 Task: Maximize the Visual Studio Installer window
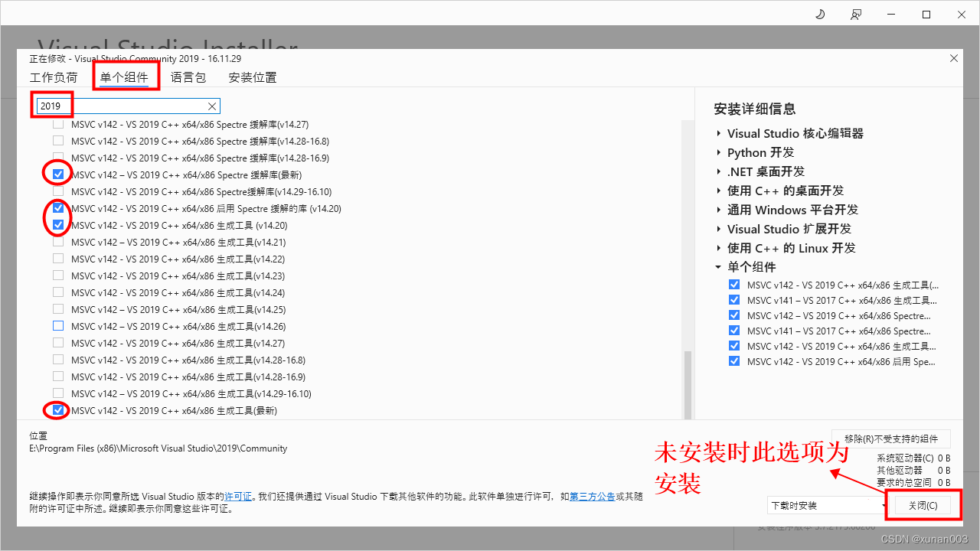tap(926, 15)
